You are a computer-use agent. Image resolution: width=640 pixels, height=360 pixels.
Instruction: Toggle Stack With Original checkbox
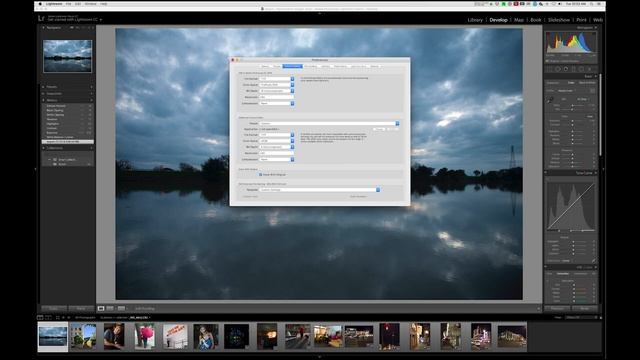click(260, 174)
